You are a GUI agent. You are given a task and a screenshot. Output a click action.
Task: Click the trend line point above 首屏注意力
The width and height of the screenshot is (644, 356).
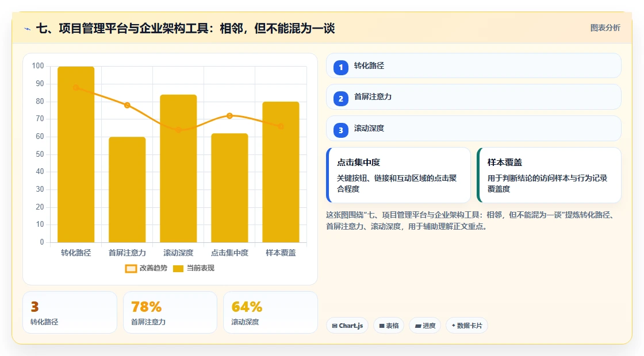pyautogui.click(x=127, y=106)
